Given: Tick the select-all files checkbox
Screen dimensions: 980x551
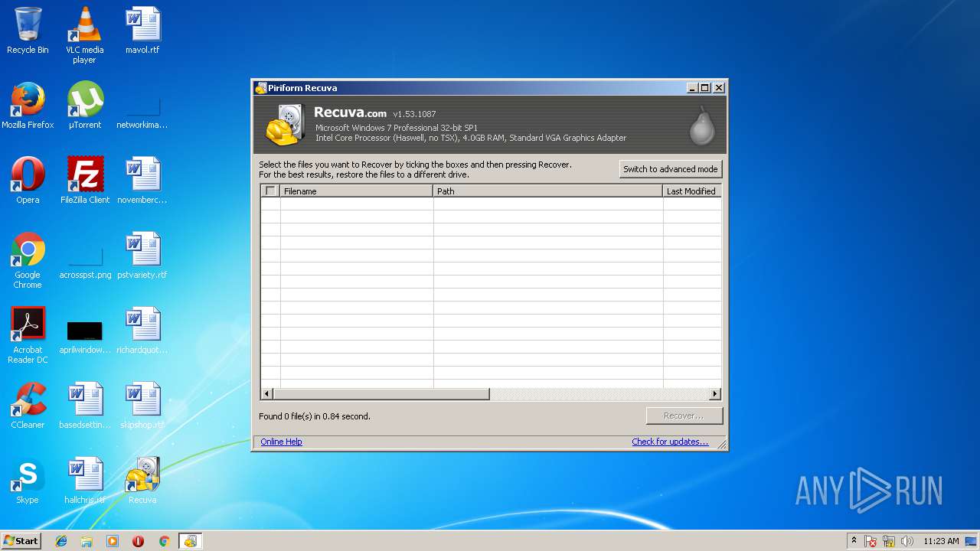Looking at the screenshot, I should point(270,191).
